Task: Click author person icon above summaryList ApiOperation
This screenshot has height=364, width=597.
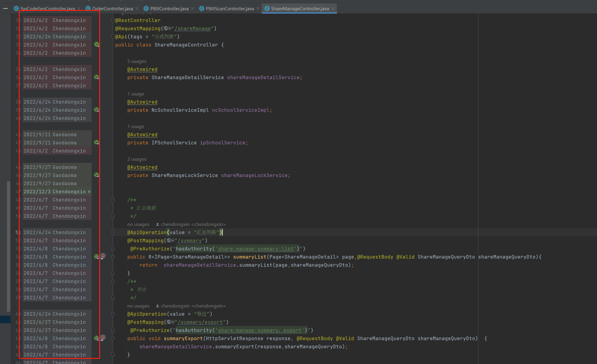Action: click(x=158, y=224)
